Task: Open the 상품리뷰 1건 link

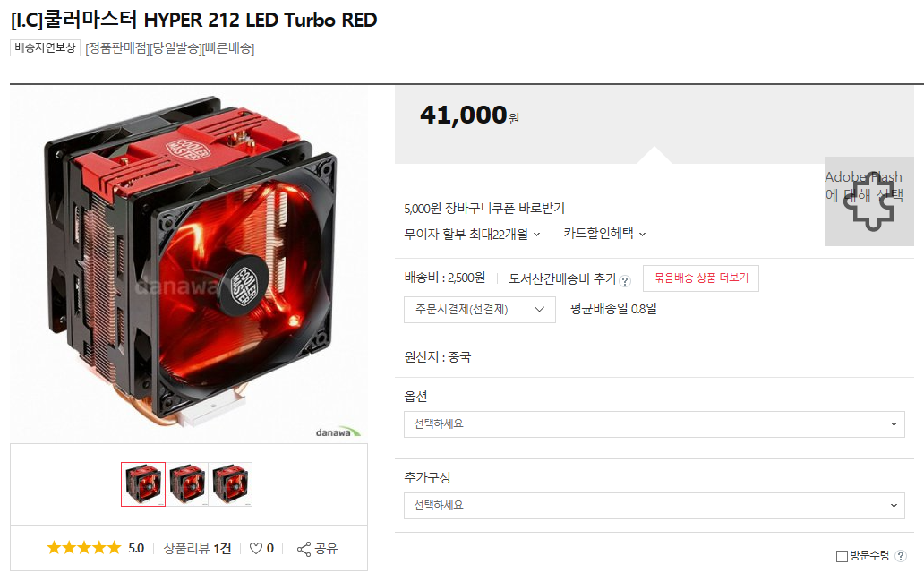Action: (197, 549)
